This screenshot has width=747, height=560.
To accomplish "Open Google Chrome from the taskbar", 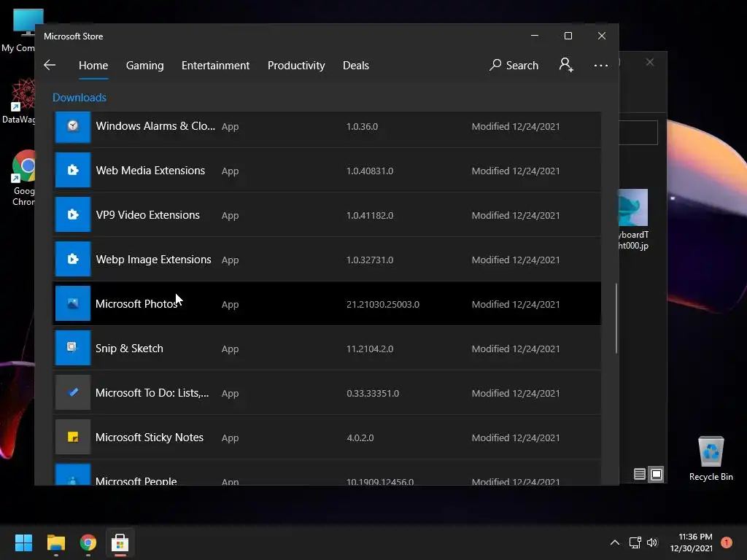I will (x=88, y=542).
